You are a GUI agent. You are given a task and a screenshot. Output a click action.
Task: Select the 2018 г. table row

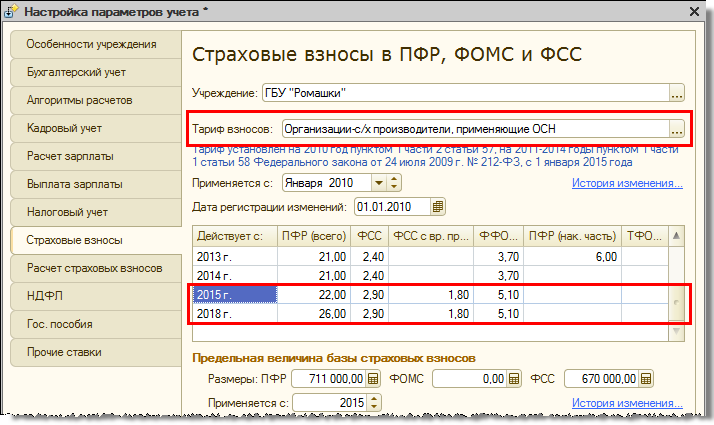[x=430, y=314]
